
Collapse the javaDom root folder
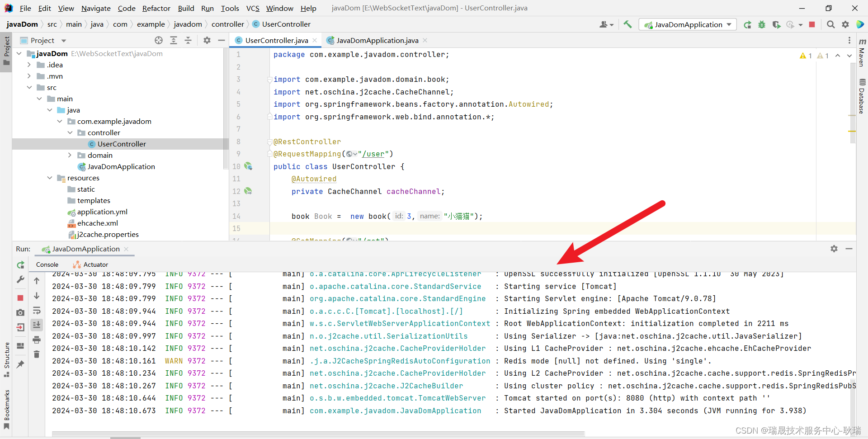click(19, 54)
